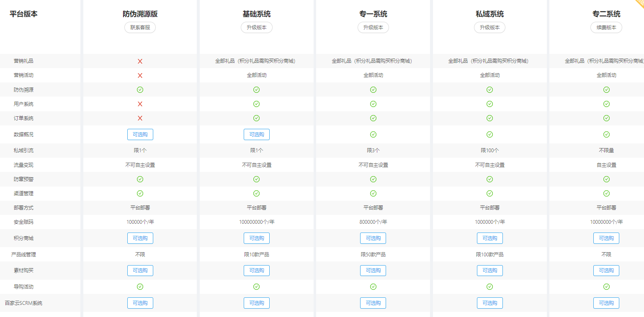644x317 pixels.
Task: Click 防伪溯源 checkmark in 专一系统 column
Action: 373,89
